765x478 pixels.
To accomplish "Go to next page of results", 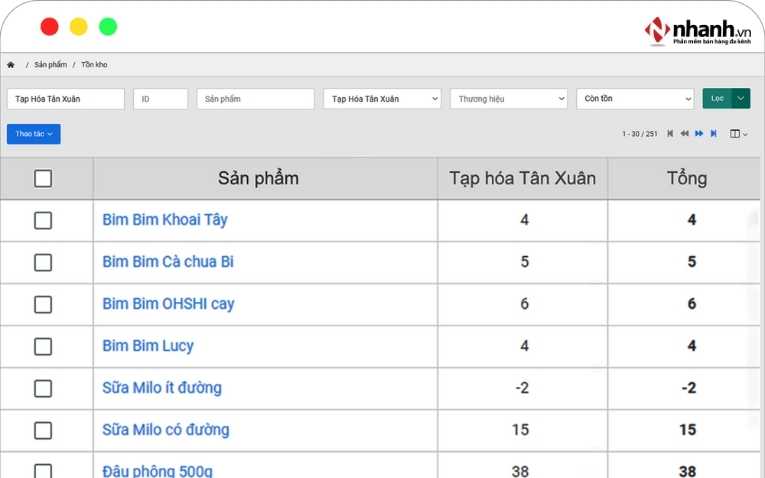I will point(699,134).
